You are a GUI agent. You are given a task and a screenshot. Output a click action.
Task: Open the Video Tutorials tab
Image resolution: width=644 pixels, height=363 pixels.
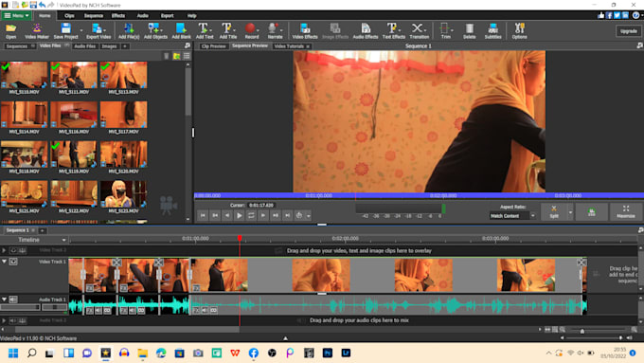289,46
